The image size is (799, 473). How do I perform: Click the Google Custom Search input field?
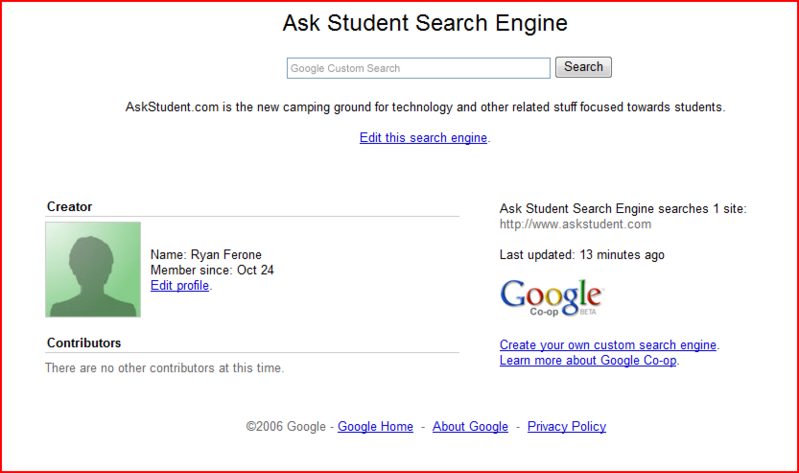(418, 68)
